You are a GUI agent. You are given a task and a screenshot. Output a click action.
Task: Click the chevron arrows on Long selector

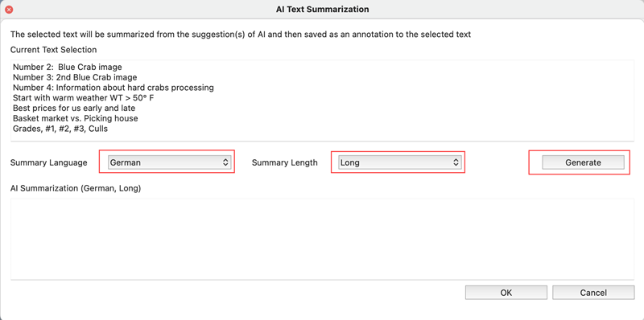pyautogui.click(x=456, y=162)
